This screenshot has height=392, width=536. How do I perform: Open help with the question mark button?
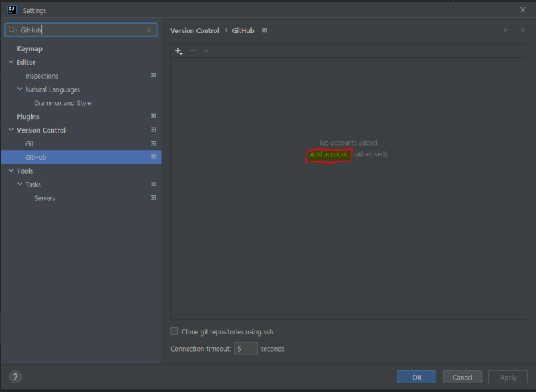pos(15,377)
